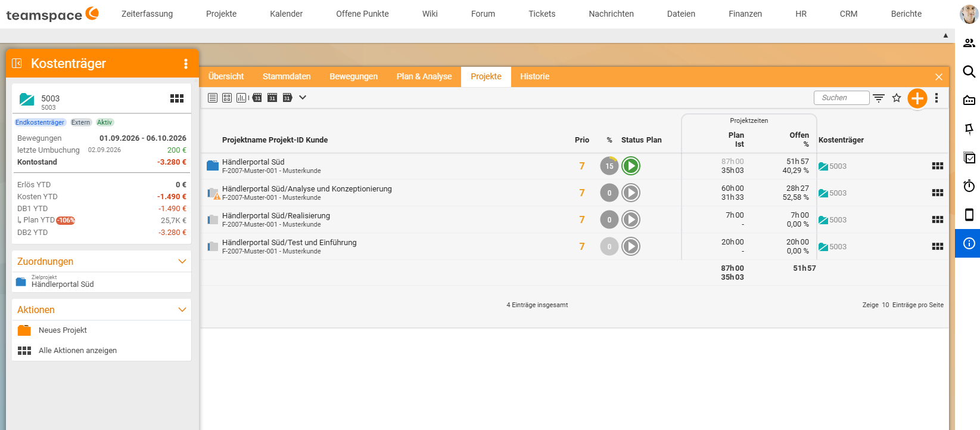Click the magnifier search icon in right sidebar
This screenshot has height=430, width=980.
coord(969,72)
